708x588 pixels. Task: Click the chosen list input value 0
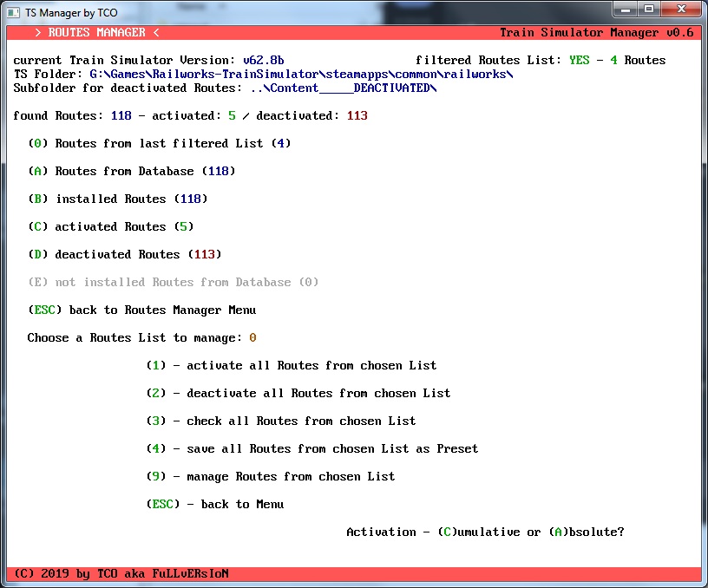click(x=252, y=338)
